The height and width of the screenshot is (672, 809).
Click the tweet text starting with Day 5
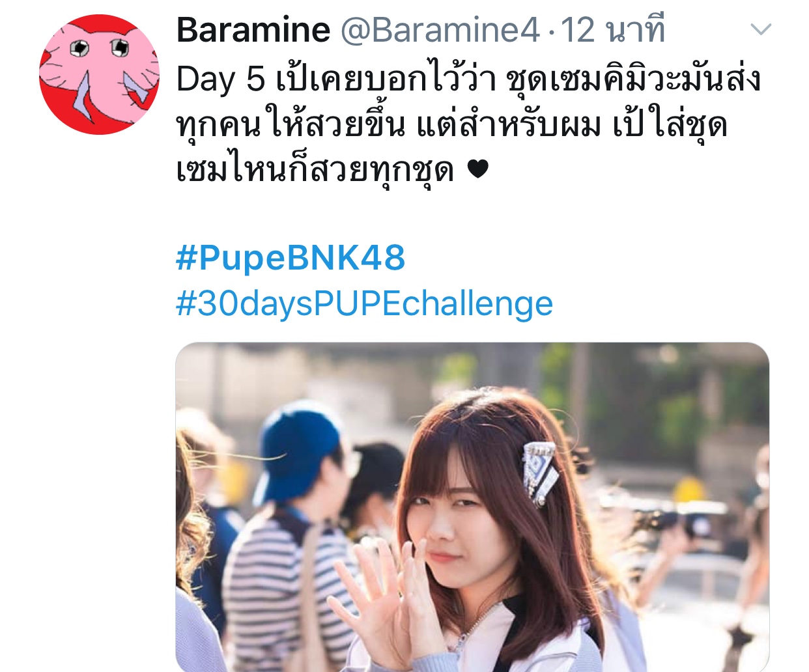[x=469, y=124]
